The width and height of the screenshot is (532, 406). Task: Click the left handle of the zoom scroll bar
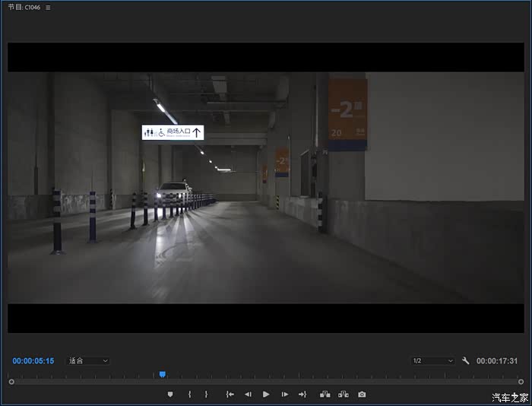[x=11, y=382]
